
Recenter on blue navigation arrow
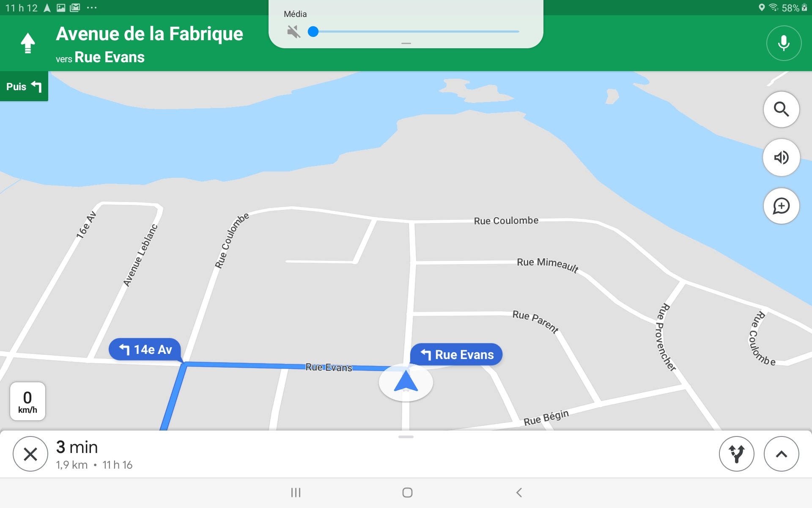coord(406,381)
